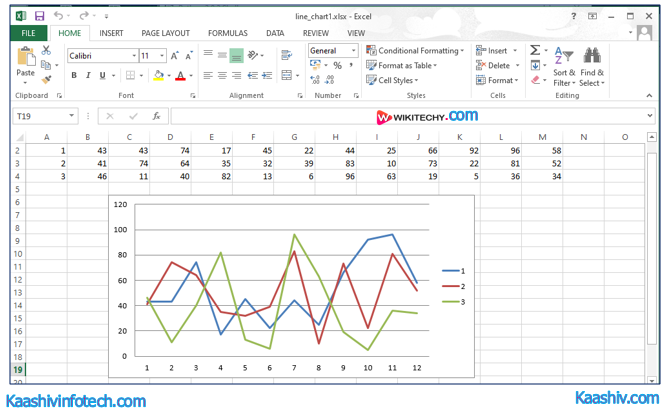Toggle Underline formatting
The height and width of the screenshot is (413, 666).
tap(101, 76)
